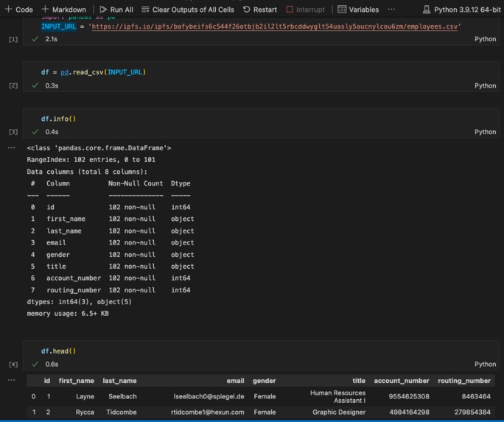Image resolution: width=504 pixels, height=422 pixels.
Task: Run All notebook cells
Action: pos(116,10)
